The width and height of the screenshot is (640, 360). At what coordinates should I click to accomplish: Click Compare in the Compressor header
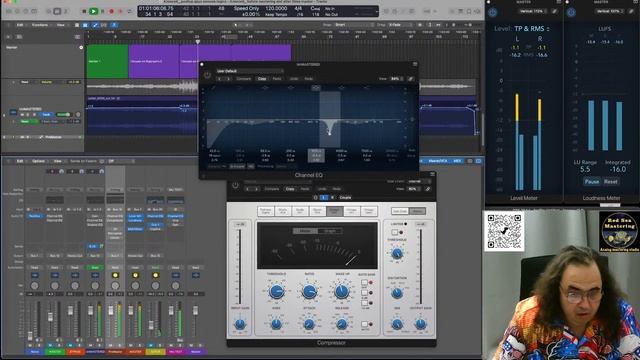[x=271, y=189]
